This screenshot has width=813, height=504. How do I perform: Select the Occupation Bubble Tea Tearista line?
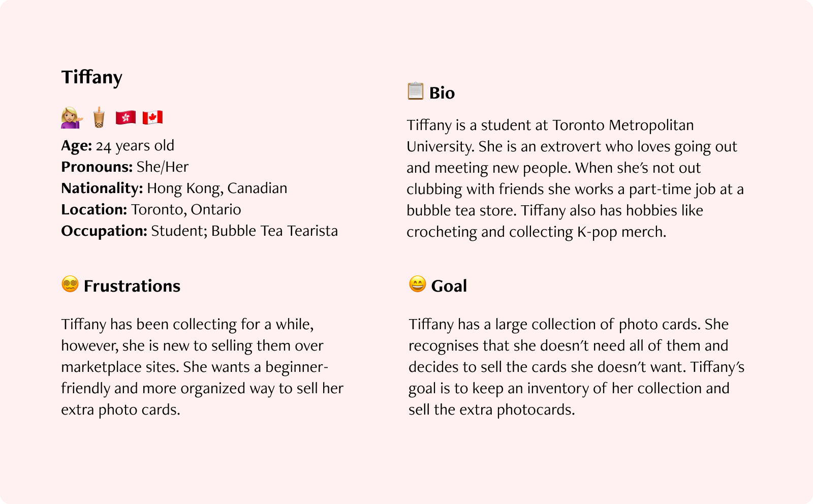point(200,231)
